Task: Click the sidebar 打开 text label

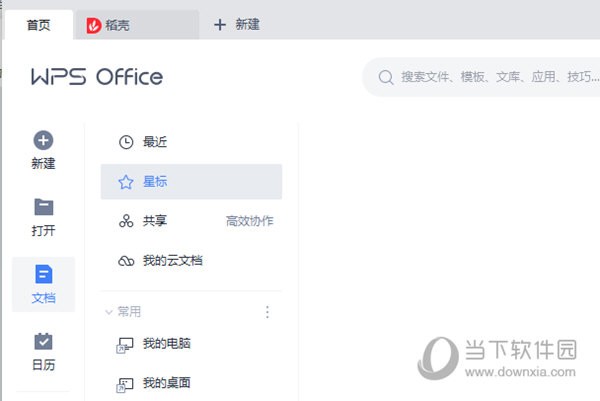Action: tap(43, 231)
